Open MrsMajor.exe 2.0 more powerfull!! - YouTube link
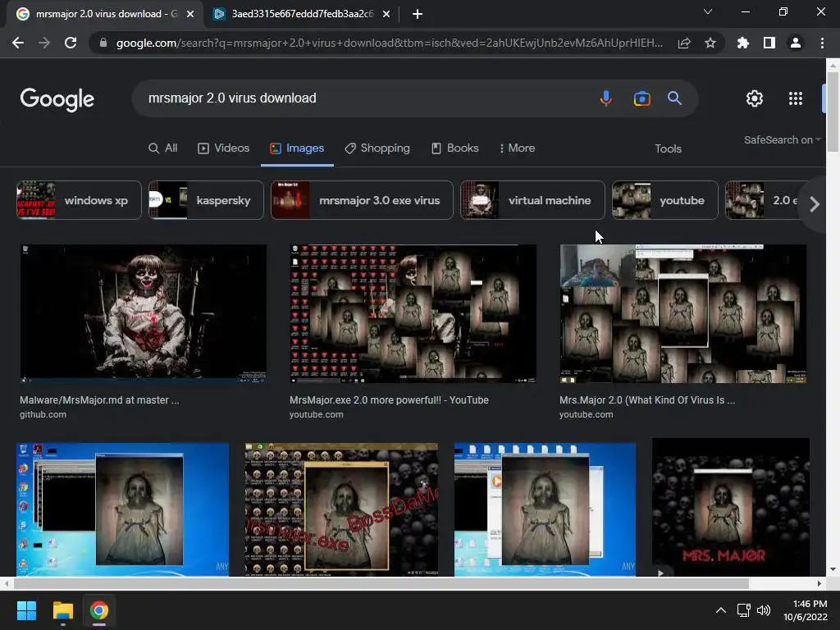840x630 pixels. pyautogui.click(x=389, y=400)
